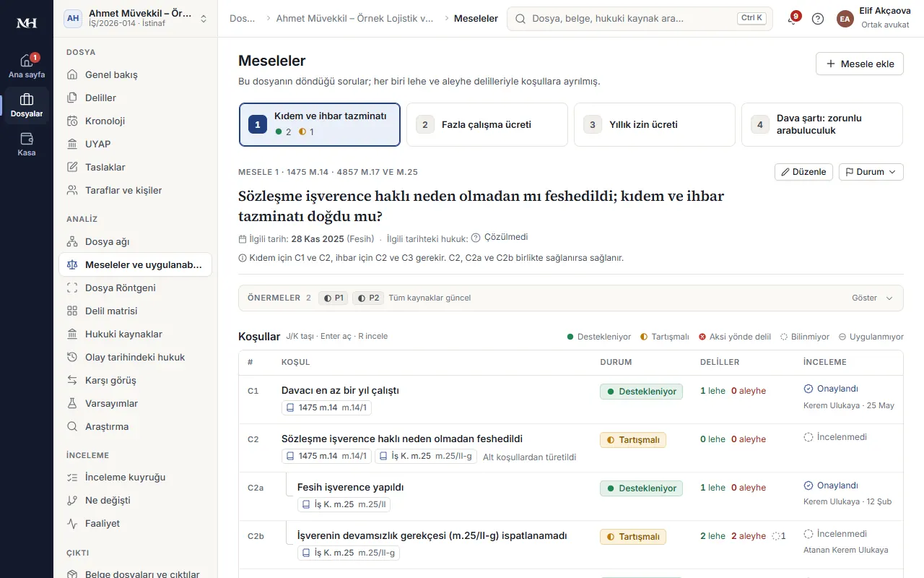Image resolution: width=924 pixels, height=578 pixels.
Task: Open the Ahmet Müvekkil breadcrumb link
Action: (x=355, y=19)
